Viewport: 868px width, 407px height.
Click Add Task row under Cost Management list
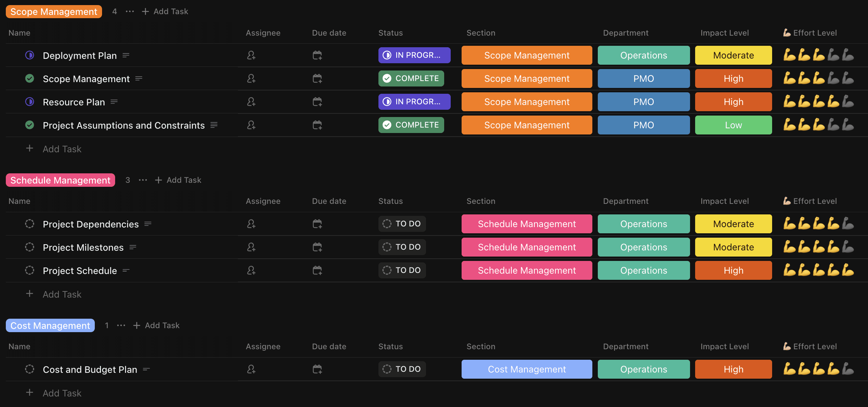(62, 393)
